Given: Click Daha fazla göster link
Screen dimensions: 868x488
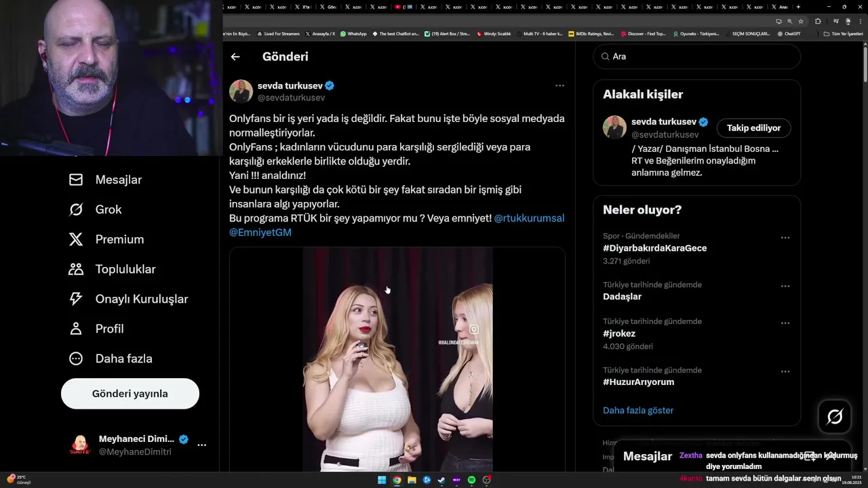Looking at the screenshot, I should point(638,410).
